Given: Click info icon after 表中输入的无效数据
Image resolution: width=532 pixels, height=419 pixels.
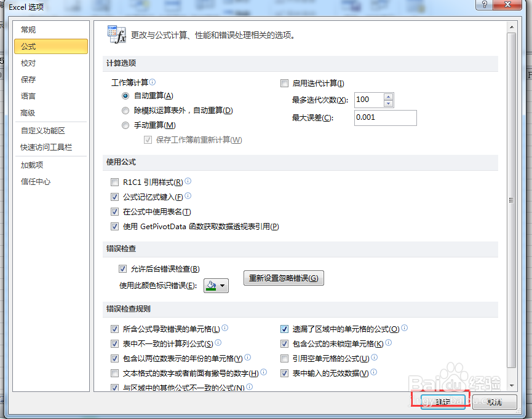Looking at the screenshot, I should (x=373, y=372).
